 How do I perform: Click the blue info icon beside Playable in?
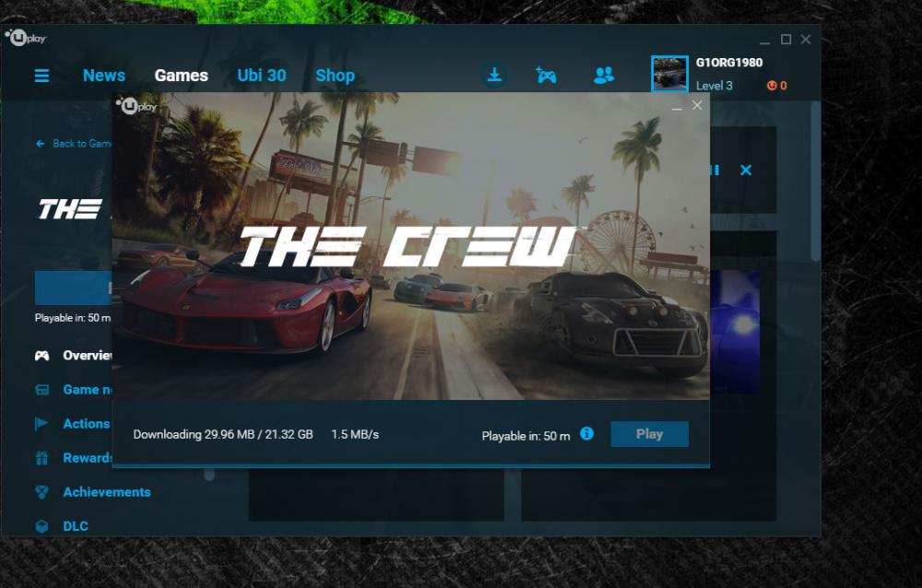[587, 434]
